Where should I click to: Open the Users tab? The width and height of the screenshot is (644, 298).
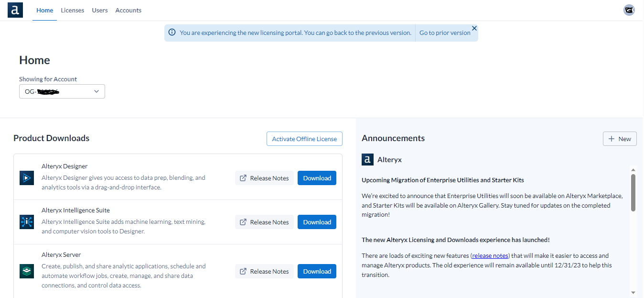coord(100,10)
